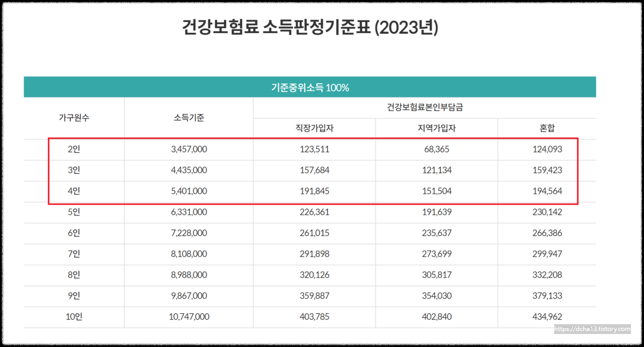Viewport: 644px width, 347px height.
Task: Select the 직장가입자 column header
Action: pos(314,128)
